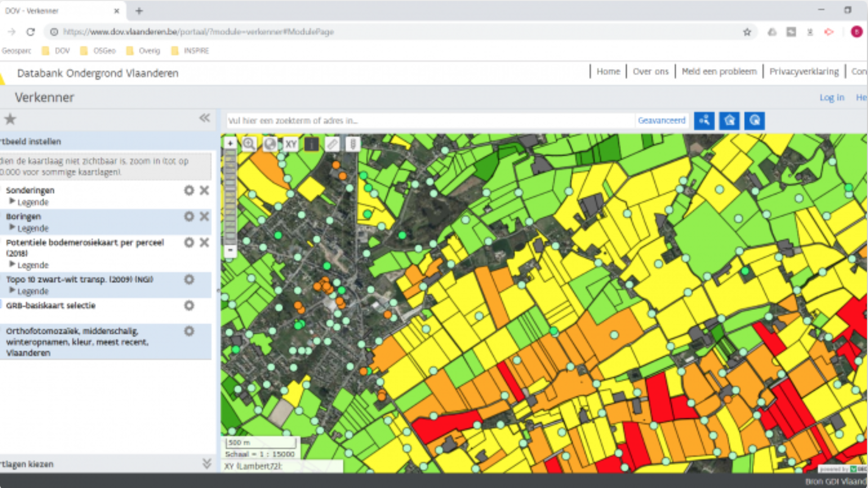The image size is (868, 488).
Task: Open settings gear for GRB-basiskaart selectie
Action: 189,305
